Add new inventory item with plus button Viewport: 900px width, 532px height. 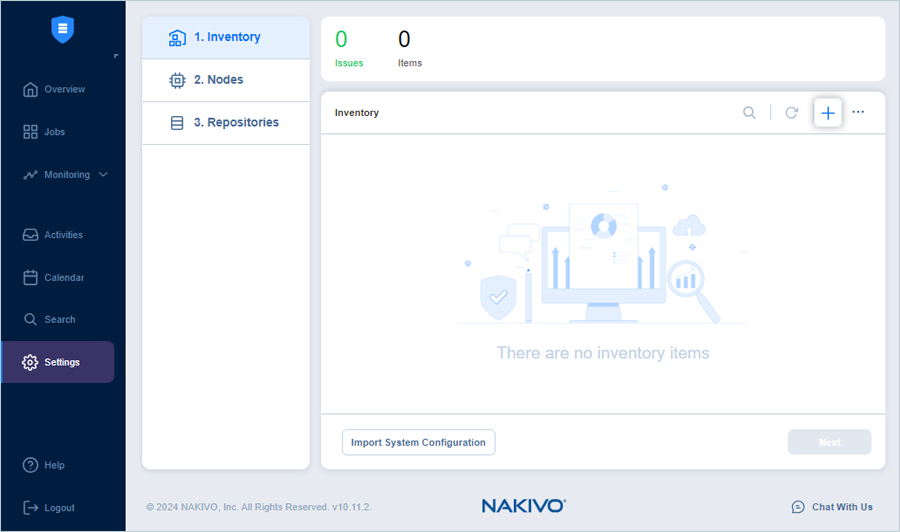pyautogui.click(x=828, y=112)
